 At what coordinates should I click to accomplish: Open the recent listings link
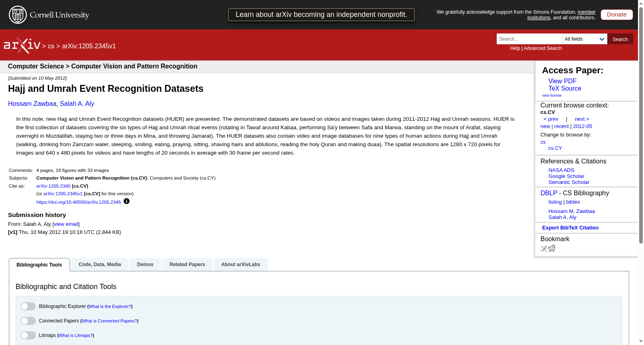point(561,126)
